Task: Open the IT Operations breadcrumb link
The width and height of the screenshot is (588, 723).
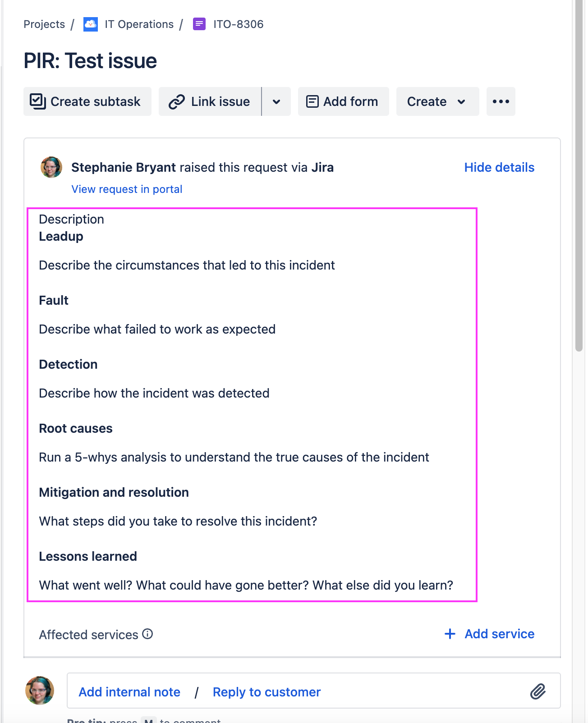Action: point(139,24)
